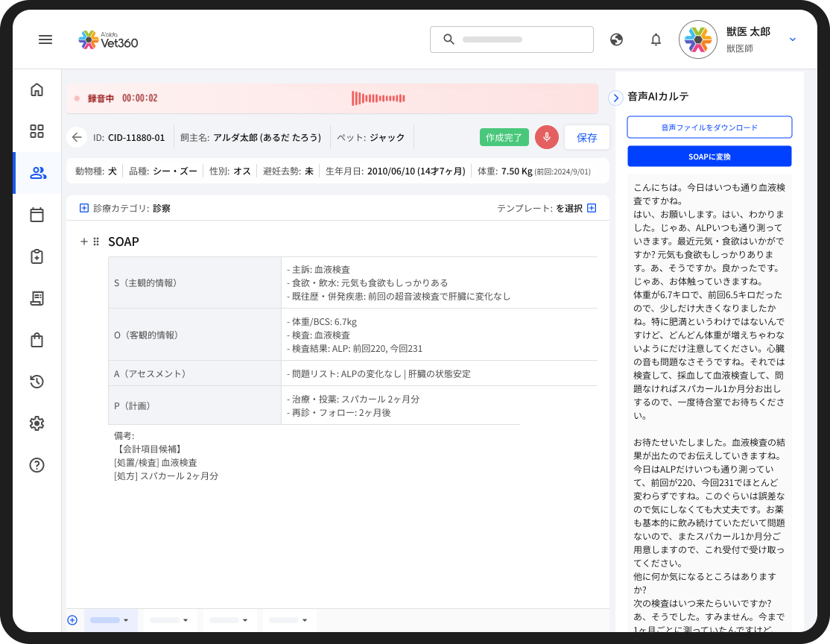Screen dimensions: 830x644
Task: Click the drag handle beside SOAP heading
Action: point(96,241)
